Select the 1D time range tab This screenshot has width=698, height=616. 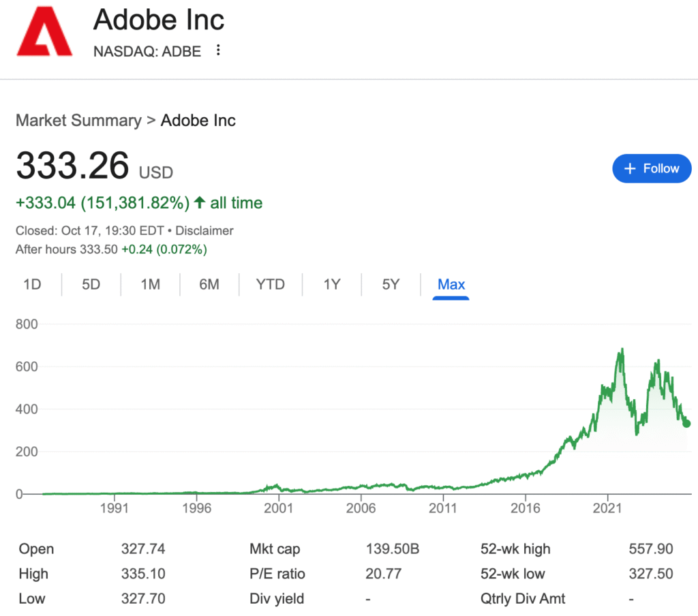click(x=32, y=284)
